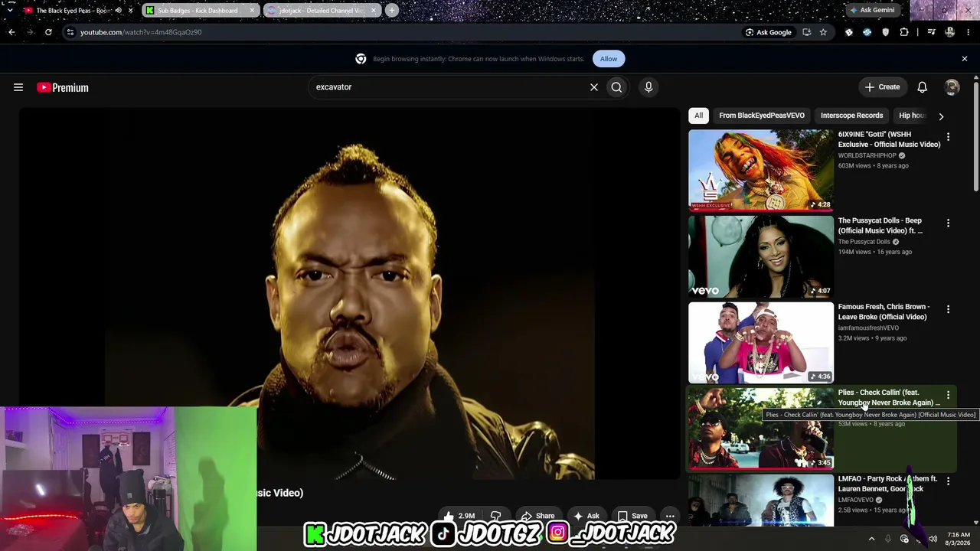
Task: Open the LMFAOVEVO channel link
Action: point(856,500)
